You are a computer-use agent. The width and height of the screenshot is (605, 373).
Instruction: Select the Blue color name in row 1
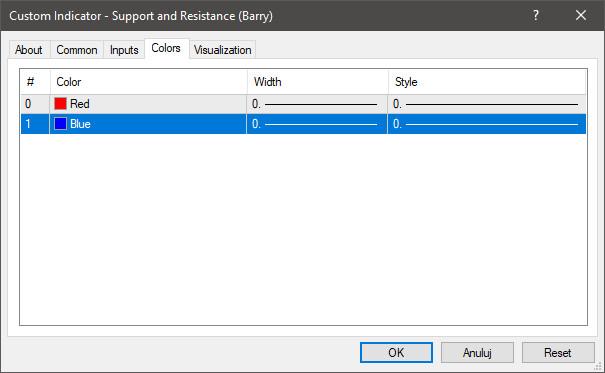(x=80, y=124)
